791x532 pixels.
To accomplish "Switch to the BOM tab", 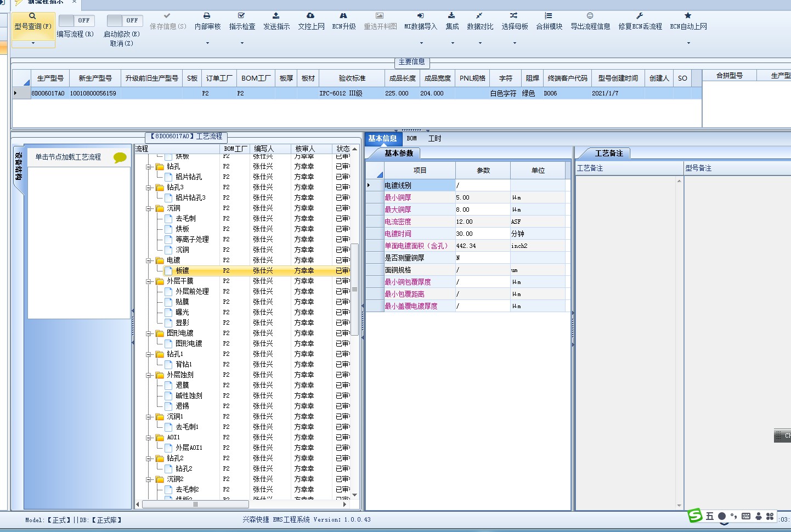I will [x=412, y=139].
